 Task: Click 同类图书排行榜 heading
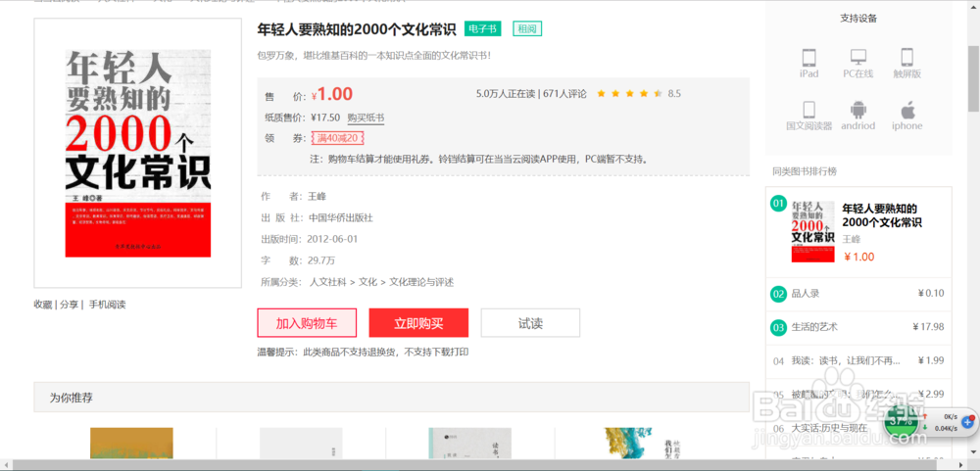(805, 171)
